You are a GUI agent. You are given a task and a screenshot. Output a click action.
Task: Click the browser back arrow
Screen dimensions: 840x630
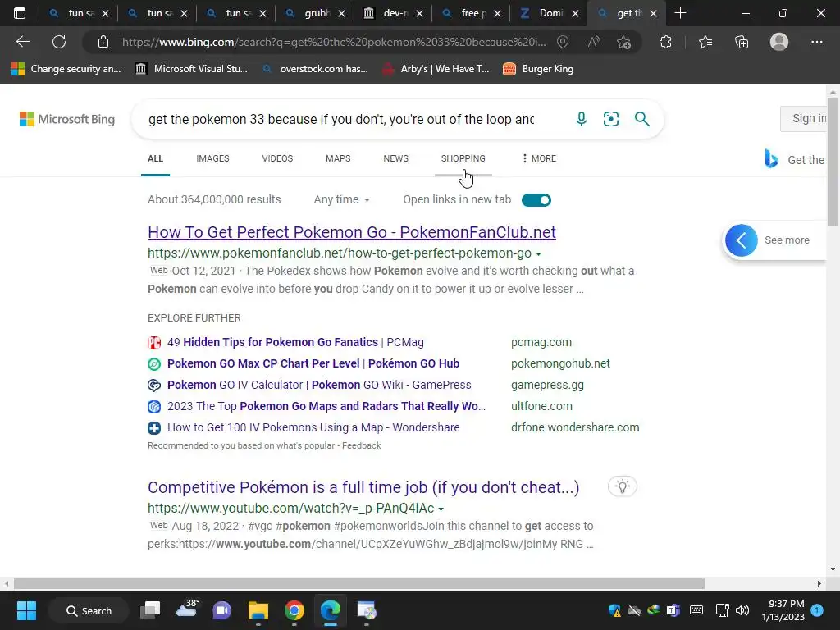point(23,42)
